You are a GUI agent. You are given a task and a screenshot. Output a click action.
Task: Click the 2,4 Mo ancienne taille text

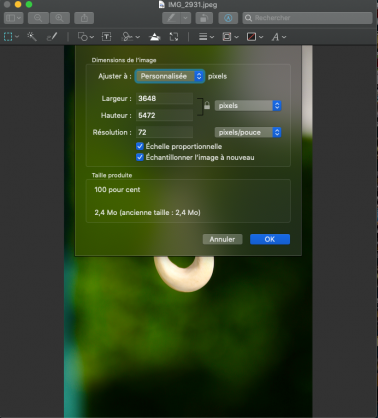click(x=147, y=213)
